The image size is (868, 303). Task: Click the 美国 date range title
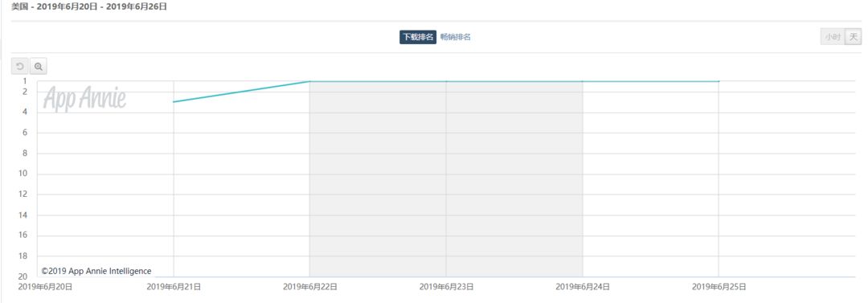tap(89, 7)
